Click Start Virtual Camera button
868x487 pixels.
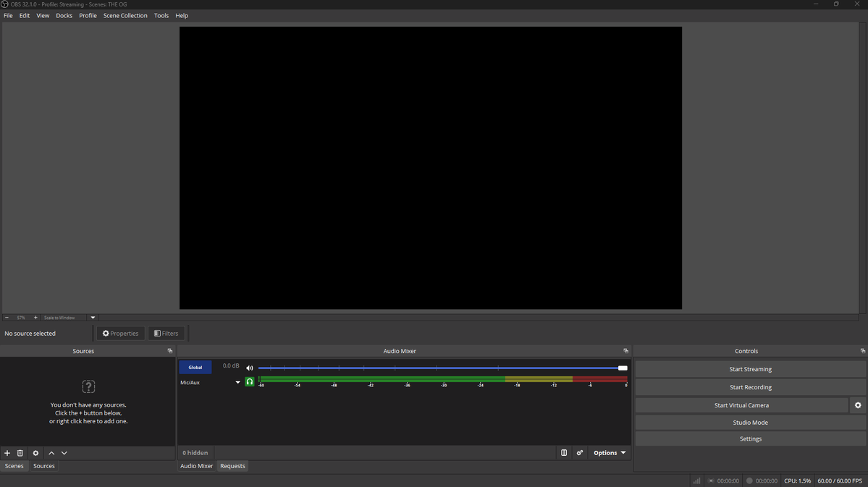pyautogui.click(x=741, y=405)
